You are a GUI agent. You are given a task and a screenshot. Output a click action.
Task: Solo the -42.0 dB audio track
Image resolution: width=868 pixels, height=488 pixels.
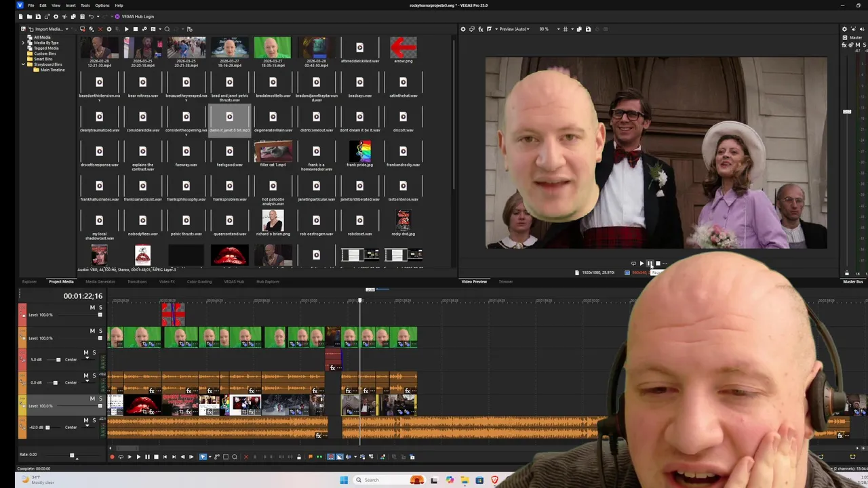pos(94,420)
